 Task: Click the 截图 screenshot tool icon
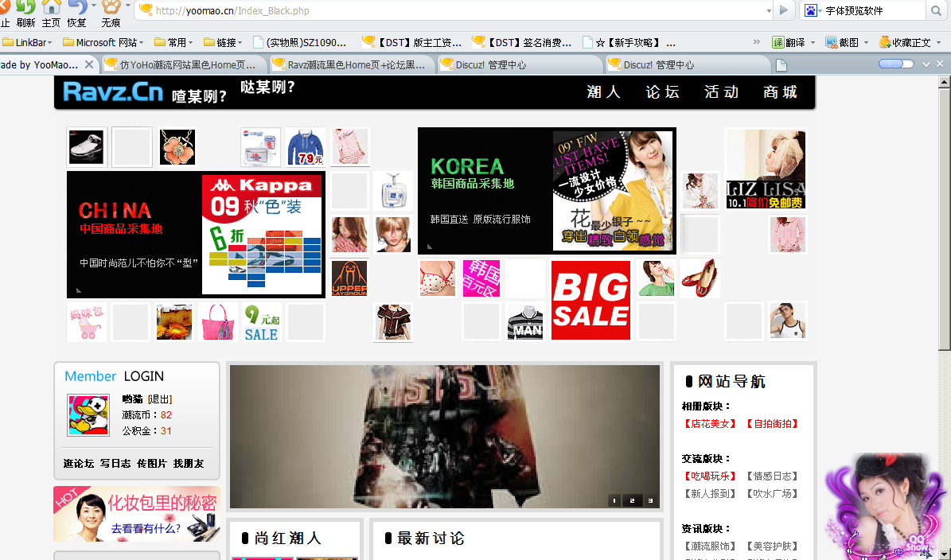pos(832,42)
